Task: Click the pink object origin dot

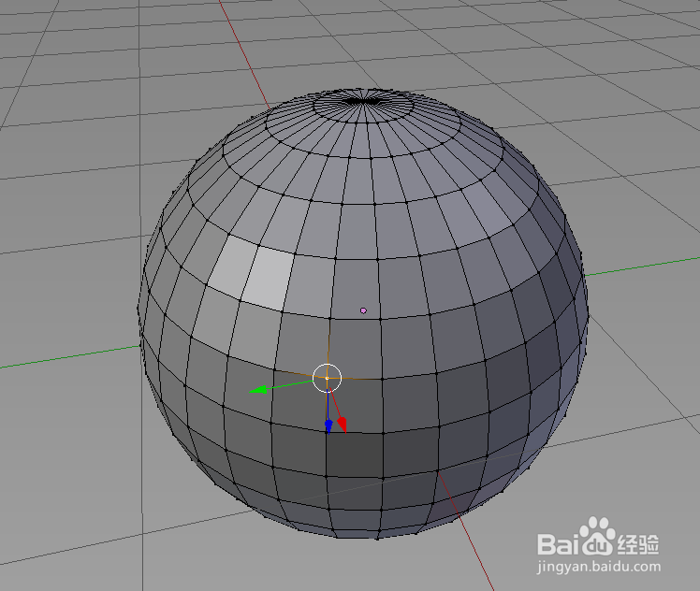Action: tap(363, 310)
